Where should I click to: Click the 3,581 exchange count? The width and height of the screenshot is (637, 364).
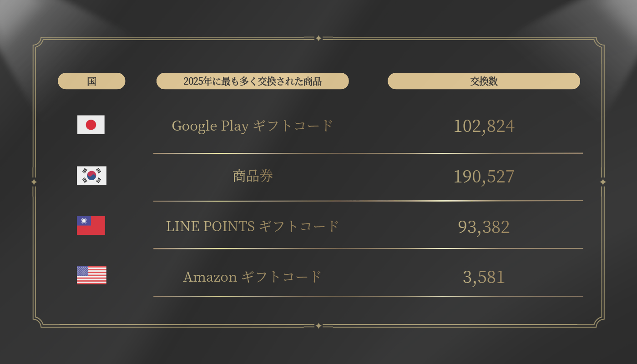click(484, 277)
